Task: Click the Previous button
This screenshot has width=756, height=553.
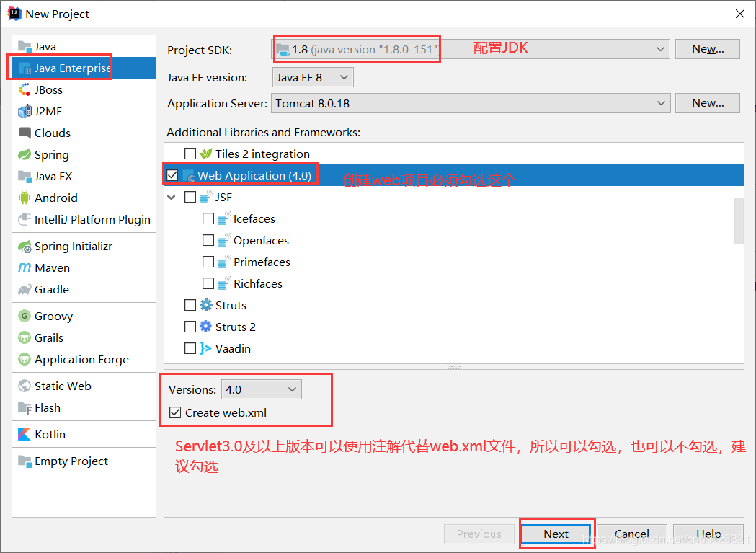Action: click(479, 534)
